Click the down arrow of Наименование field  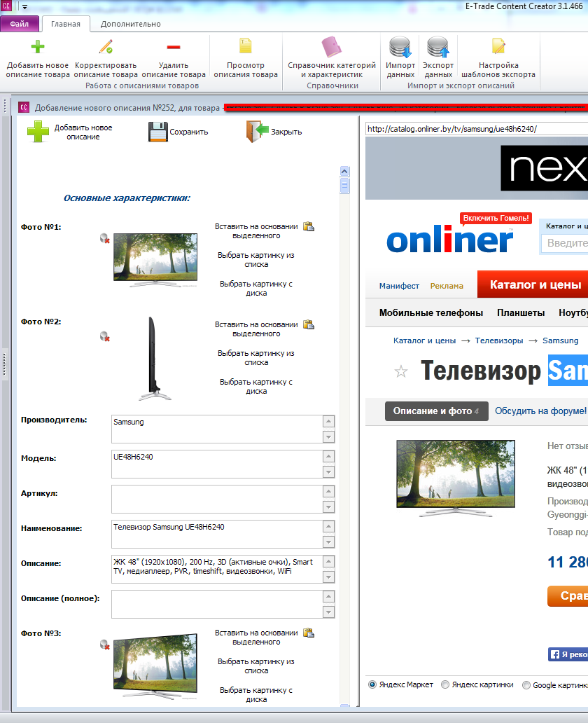click(328, 542)
